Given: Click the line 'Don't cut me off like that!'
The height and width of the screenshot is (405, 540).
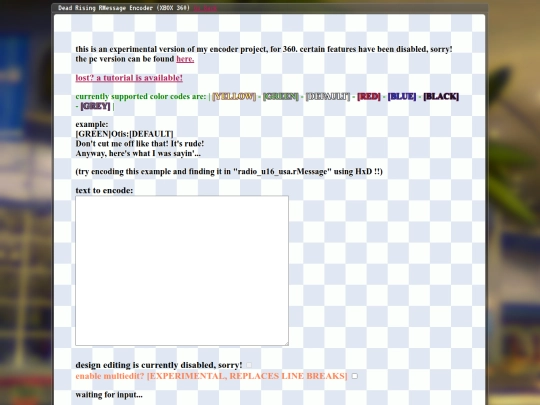Looking at the screenshot, I should 140,144.
